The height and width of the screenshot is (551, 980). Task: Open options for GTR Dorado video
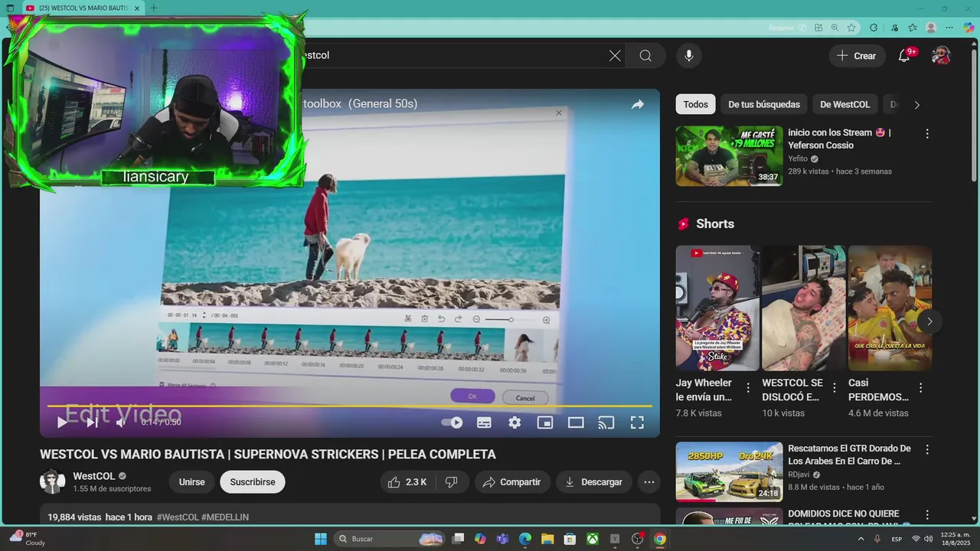tap(927, 450)
